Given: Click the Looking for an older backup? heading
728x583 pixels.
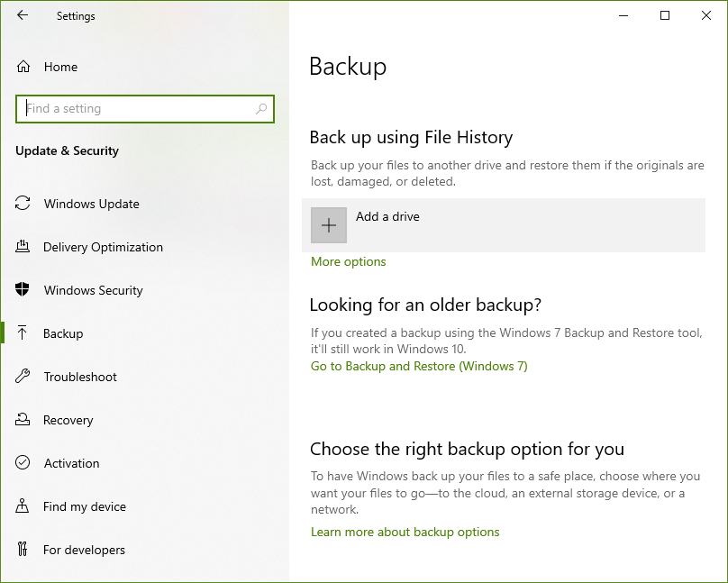Looking at the screenshot, I should 425,305.
